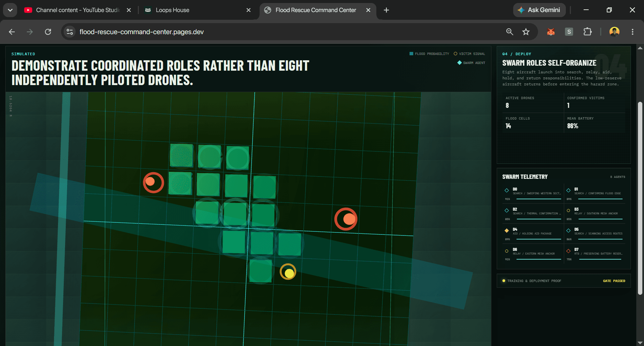This screenshot has width=644, height=346.
Task: Click the D0 battery level bar
Action: tap(539, 199)
